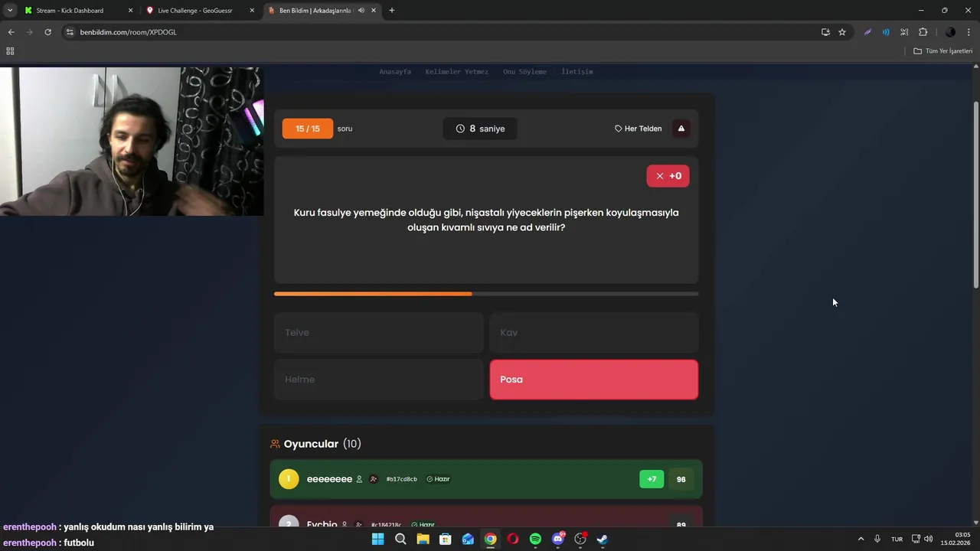
Task: Open Discord from the taskbar
Action: point(558,539)
